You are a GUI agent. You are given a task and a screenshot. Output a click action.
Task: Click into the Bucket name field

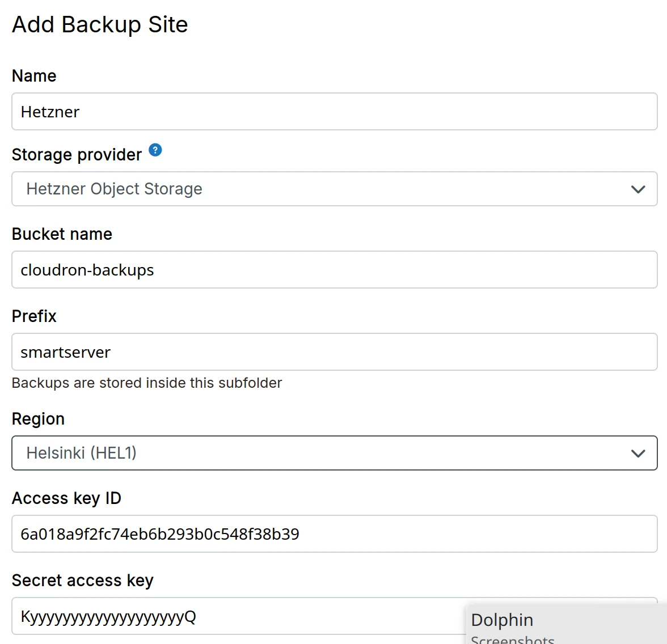(x=334, y=270)
